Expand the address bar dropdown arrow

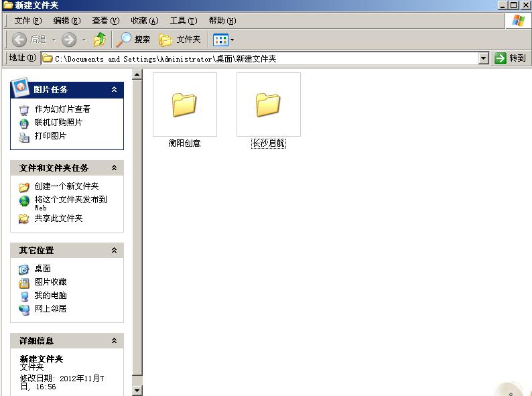point(484,58)
